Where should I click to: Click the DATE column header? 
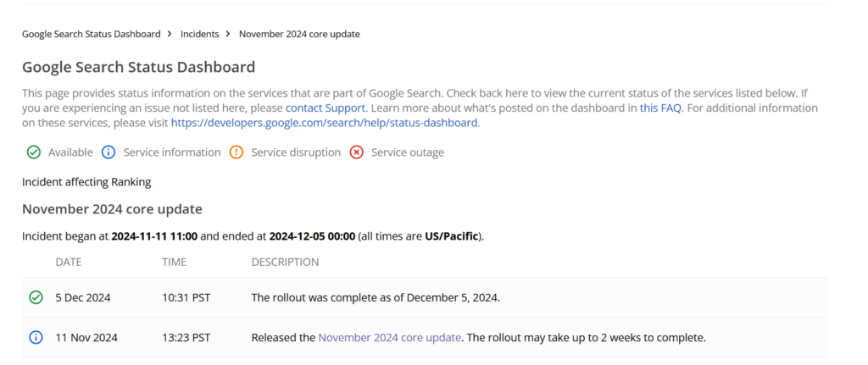(69, 263)
